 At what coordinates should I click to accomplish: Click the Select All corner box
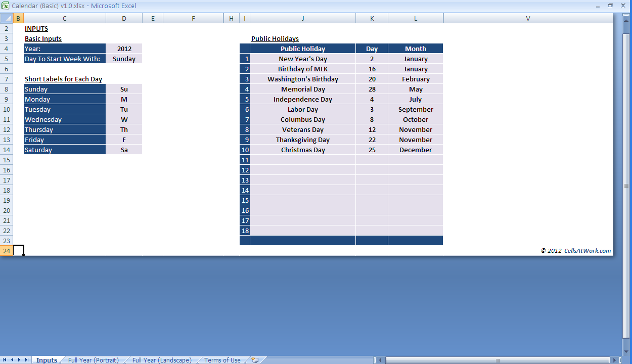click(x=6, y=19)
